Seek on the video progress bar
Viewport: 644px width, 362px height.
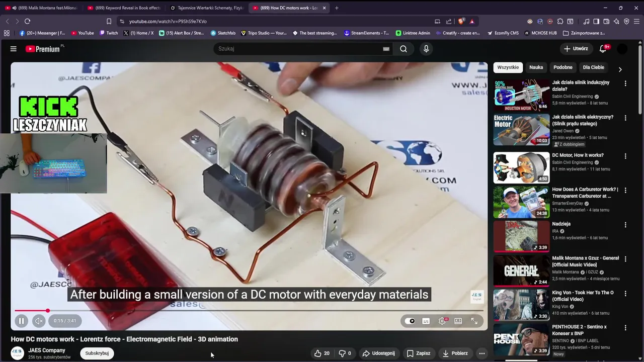pos(249,311)
